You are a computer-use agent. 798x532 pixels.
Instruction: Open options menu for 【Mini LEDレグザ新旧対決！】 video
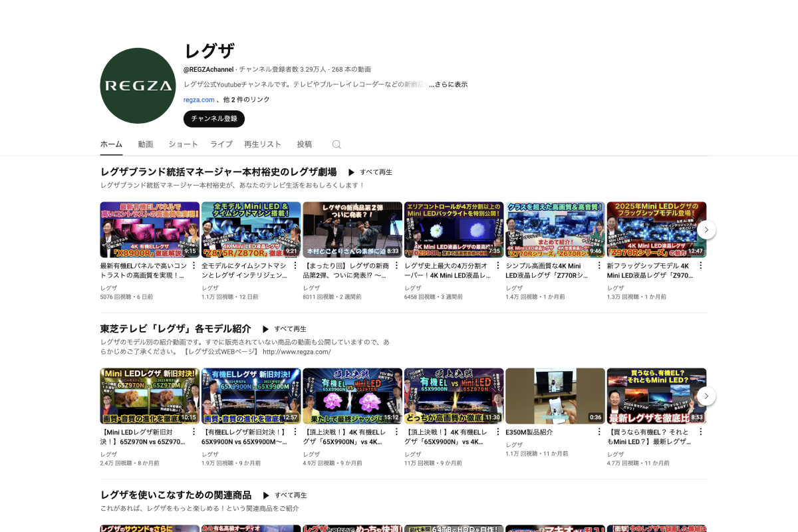point(194,432)
